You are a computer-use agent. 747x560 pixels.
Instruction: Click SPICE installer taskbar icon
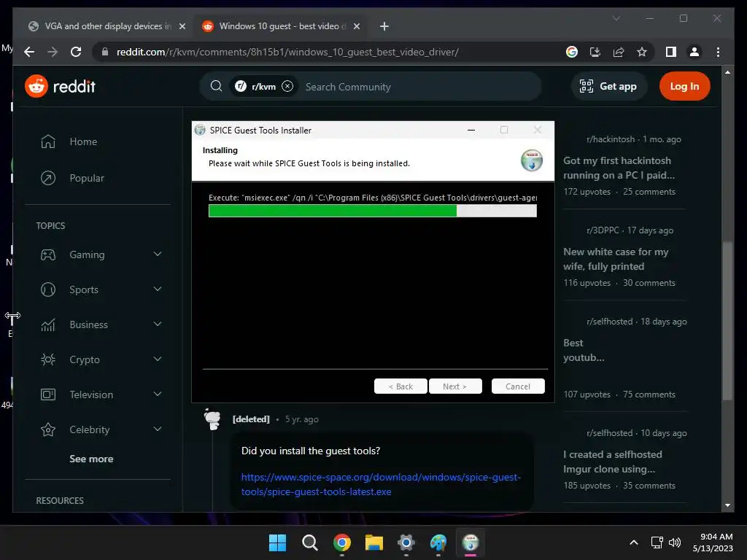(471, 542)
